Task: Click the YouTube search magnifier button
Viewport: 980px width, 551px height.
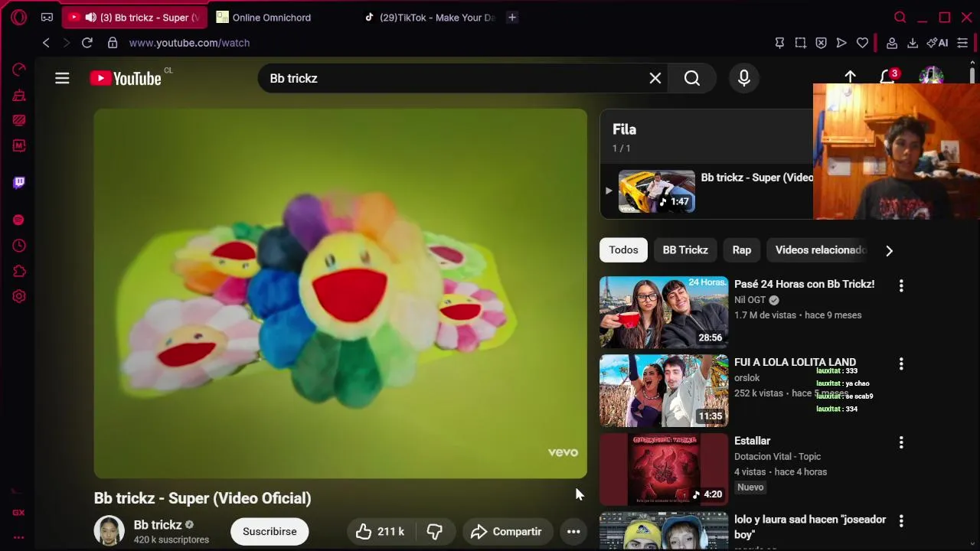Action: pyautogui.click(x=692, y=78)
